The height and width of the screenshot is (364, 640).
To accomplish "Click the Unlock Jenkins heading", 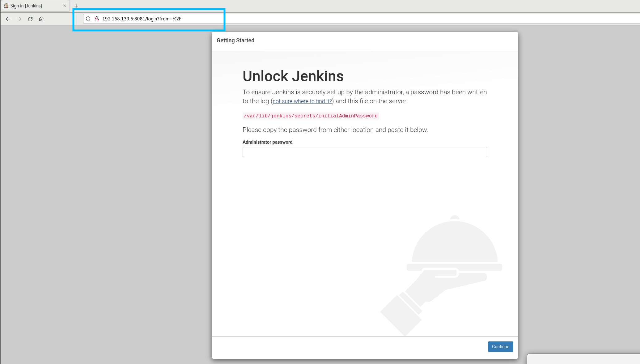I will 293,76.
